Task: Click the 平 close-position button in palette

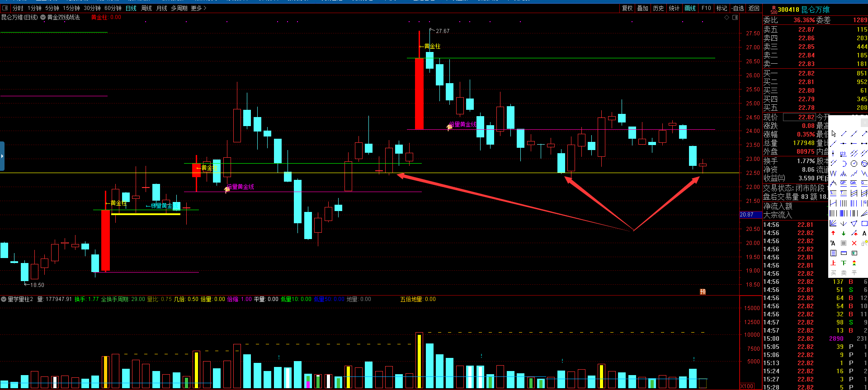Action: (x=854, y=273)
